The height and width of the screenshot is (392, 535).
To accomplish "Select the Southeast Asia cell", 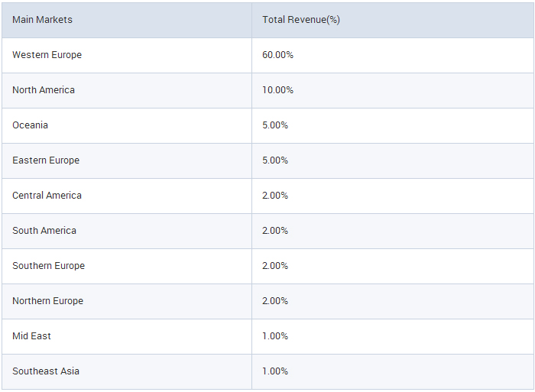I will coord(46,371).
